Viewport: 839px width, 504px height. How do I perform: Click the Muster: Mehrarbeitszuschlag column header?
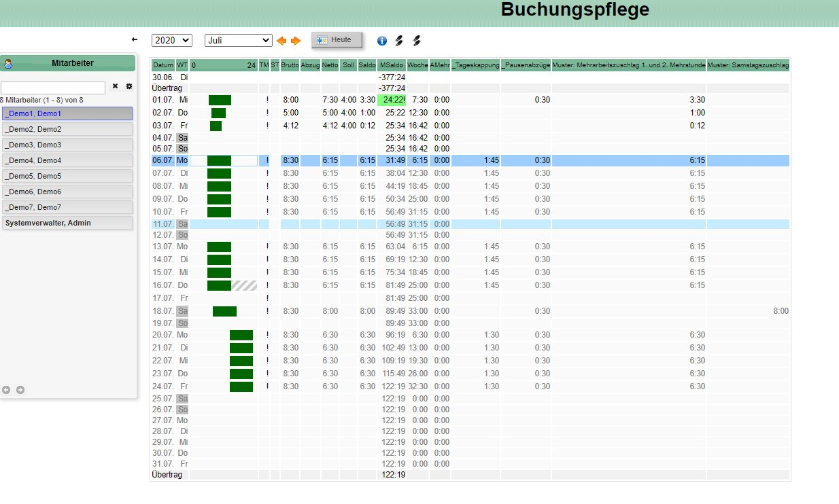(629, 66)
